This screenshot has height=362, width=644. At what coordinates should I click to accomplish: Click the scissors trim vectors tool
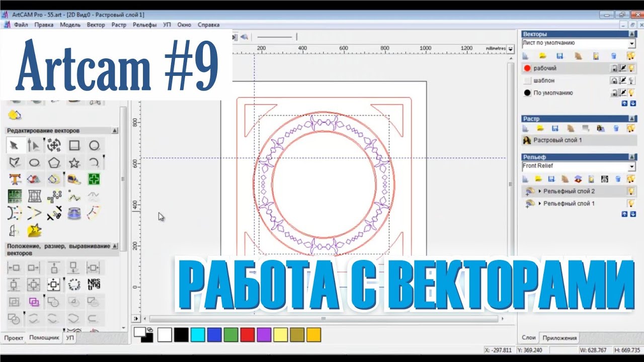[x=54, y=213]
